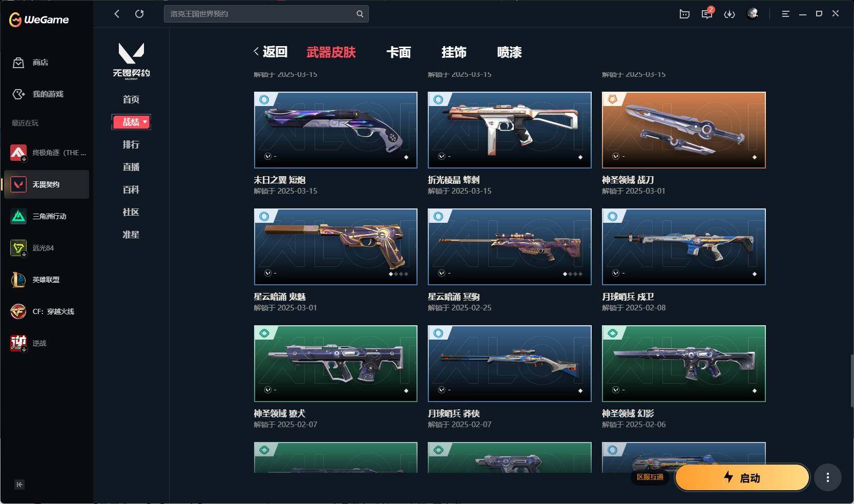Open the 神圣领域 战刀 skin thumbnail

(683, 130)
